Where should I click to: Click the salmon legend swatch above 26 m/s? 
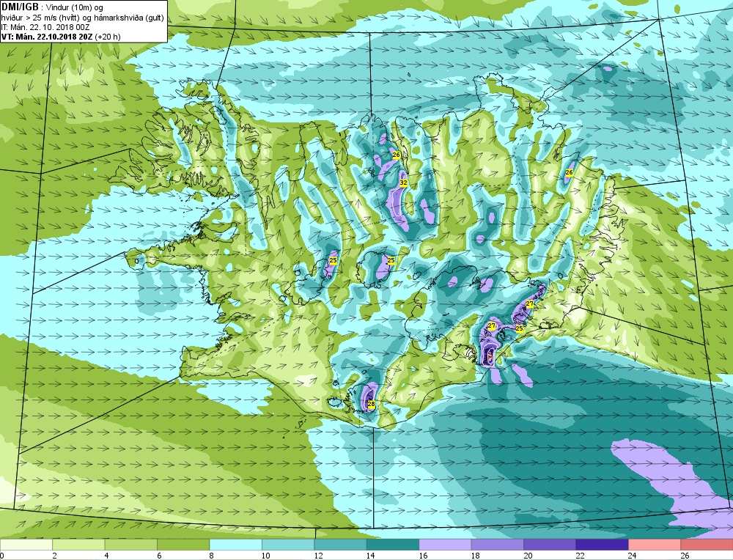click(707, 544)
